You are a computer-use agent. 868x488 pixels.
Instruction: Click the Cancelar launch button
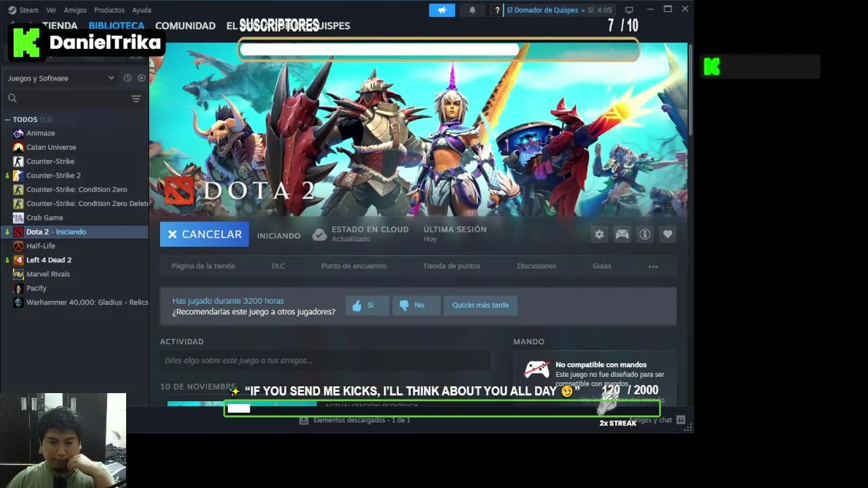(x=204, y=235)
